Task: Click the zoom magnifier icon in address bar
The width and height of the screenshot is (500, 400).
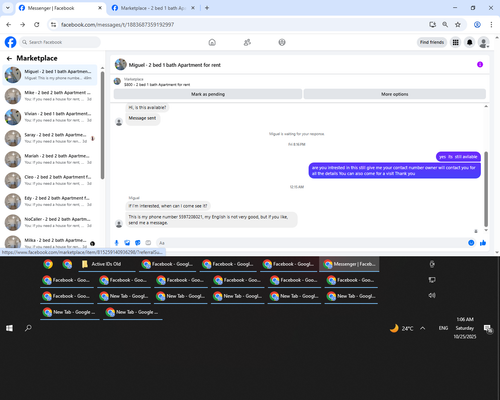Action: click(x=445, y=25)
